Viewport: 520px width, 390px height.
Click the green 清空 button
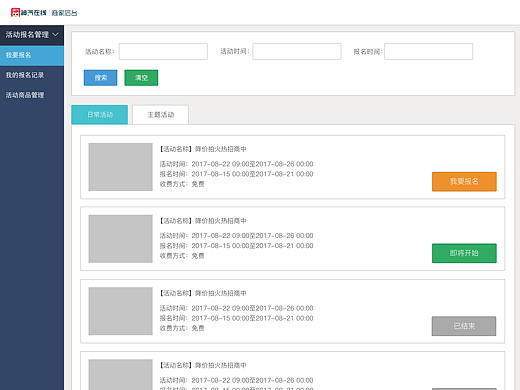(x=141, y=78)
